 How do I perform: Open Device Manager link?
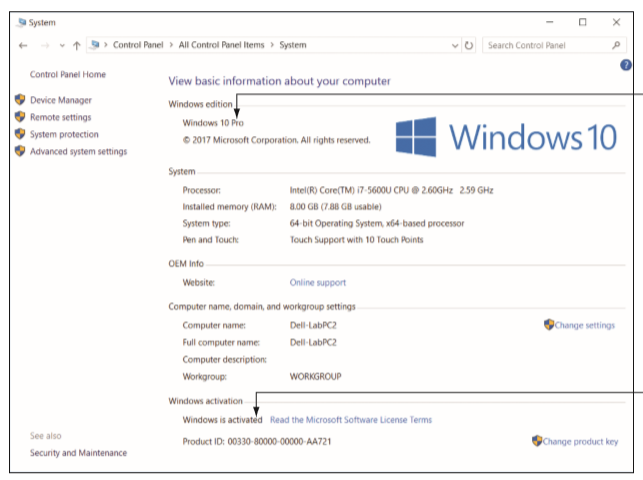[x=61, y=100]
